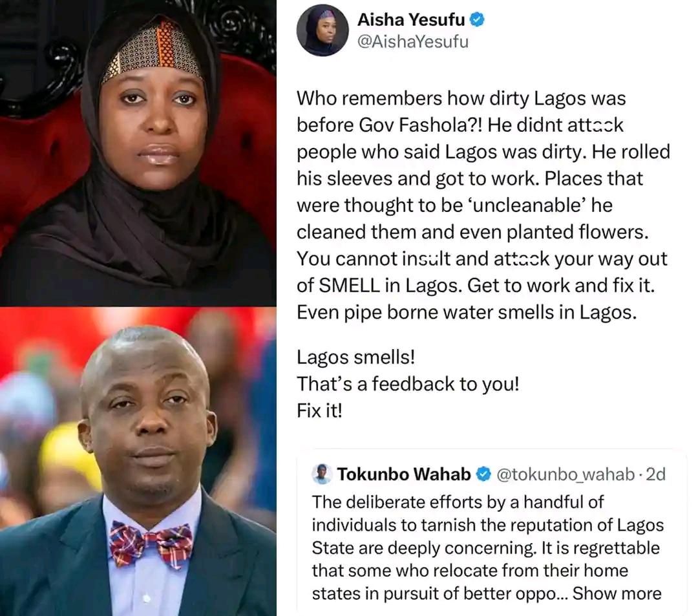Viewport: 698px width, 616px height.
Task: Click the 'Lagos smells!' line
Action: tap(355, 357)
